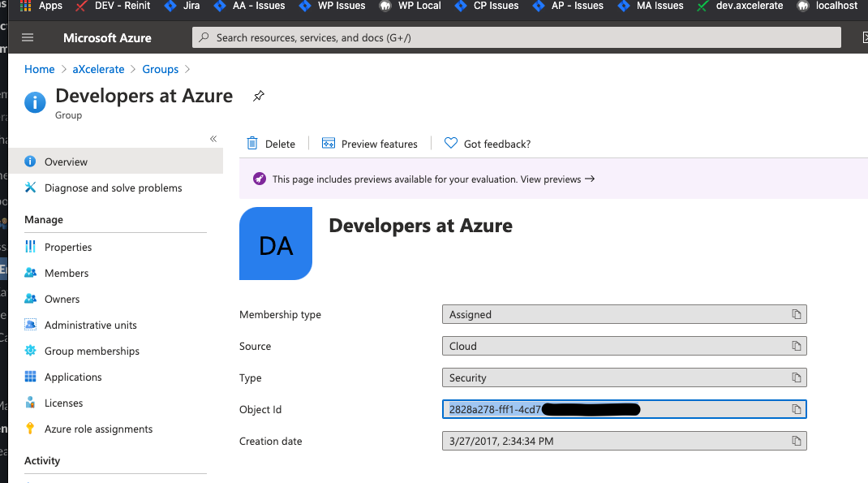This screenshot has width=868, height=483.
Task: Copy the Source field value
Action: pos(797,346)
